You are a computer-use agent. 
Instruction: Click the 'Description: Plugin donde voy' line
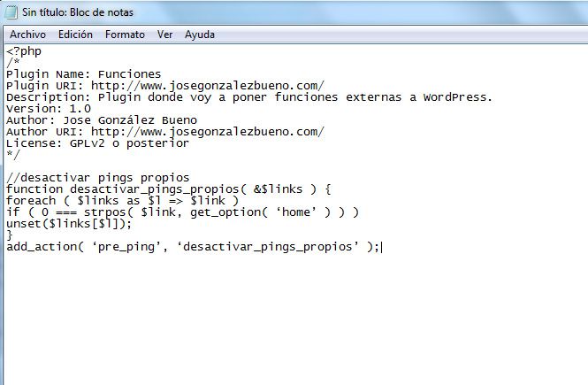tap(249, 97)
